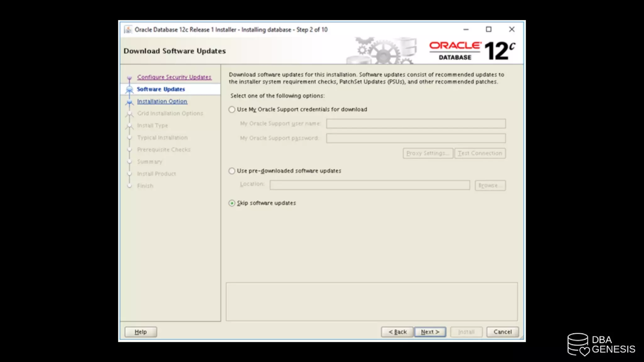644x362 pixels.
Task: Open the Help button
Action: [141, 332]
